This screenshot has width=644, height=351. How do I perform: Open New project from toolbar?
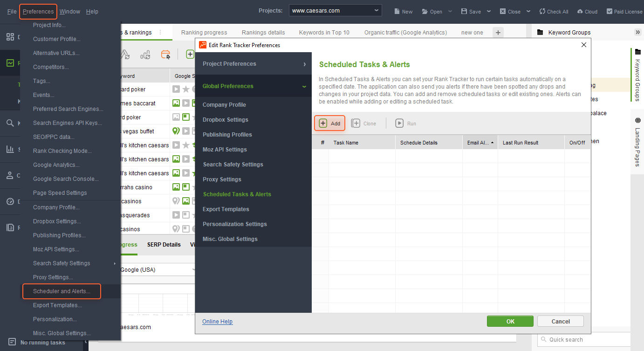[404, 12]
